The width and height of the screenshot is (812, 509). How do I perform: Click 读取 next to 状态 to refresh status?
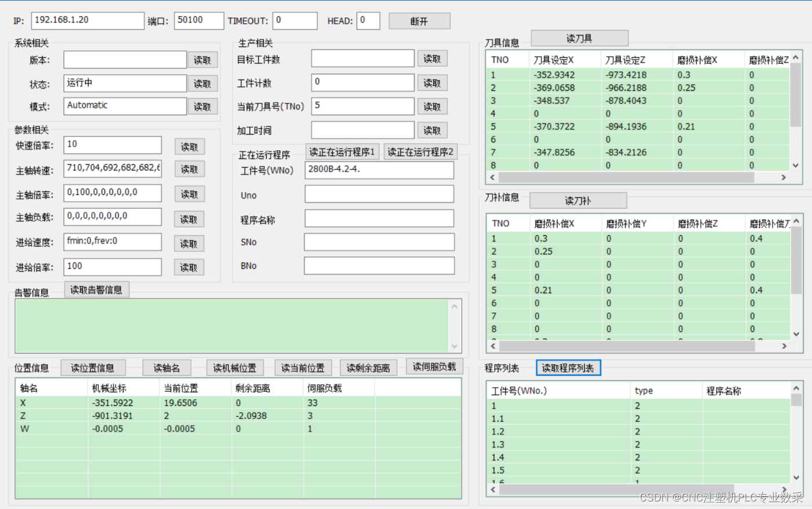click(x=202, y=83)
